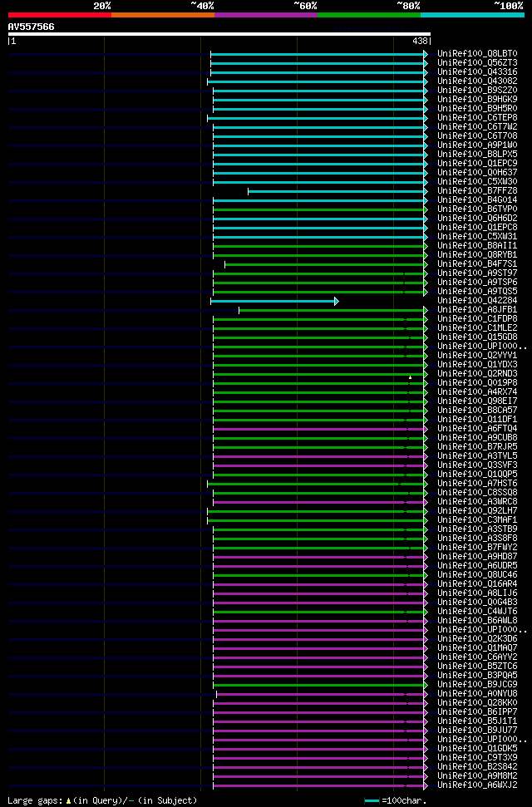Select the UniRef100_C3MAF1 label
532x807 pixels.
(477, 520)
